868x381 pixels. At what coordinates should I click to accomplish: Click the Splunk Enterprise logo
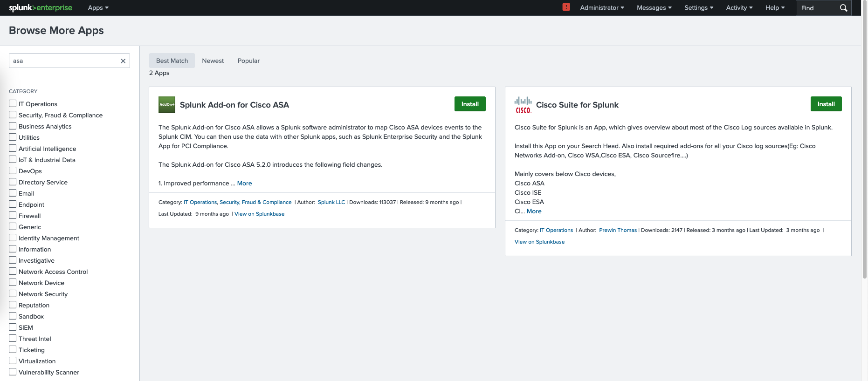tap(41, 8)
